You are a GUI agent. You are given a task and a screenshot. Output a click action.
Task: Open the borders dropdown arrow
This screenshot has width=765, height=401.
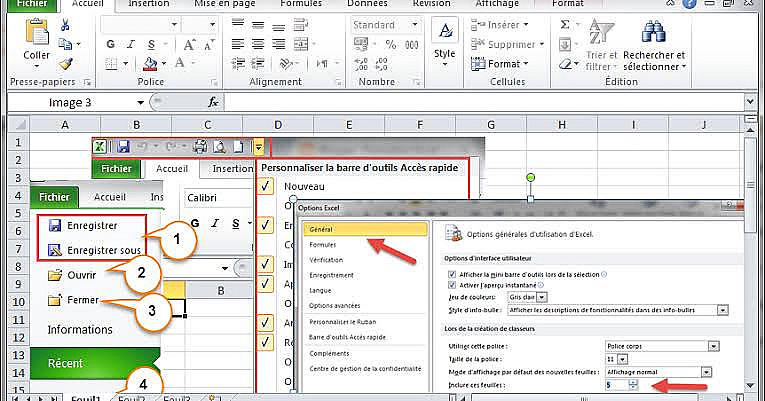click(125, 63)
